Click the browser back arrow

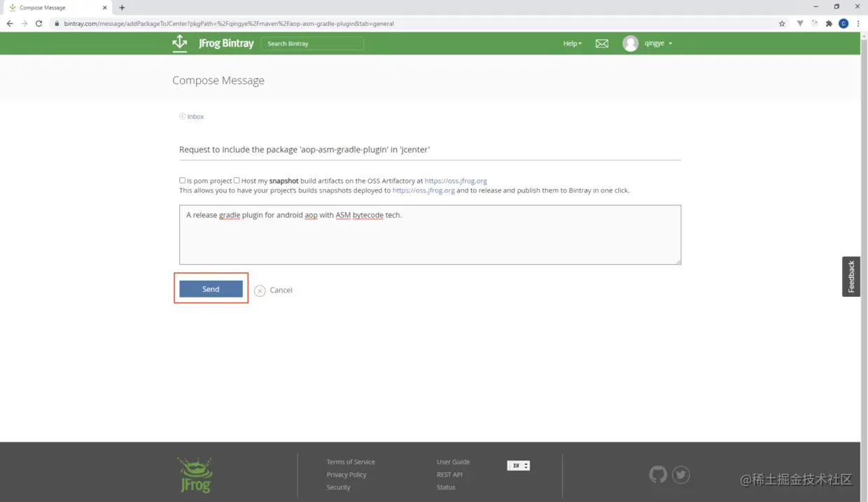tap(10, 23)
